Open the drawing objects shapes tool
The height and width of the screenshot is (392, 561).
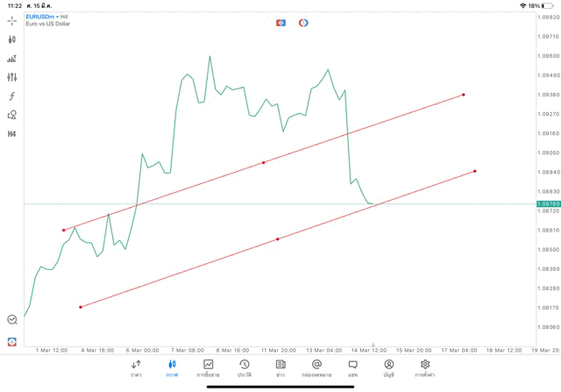(12, 115)
